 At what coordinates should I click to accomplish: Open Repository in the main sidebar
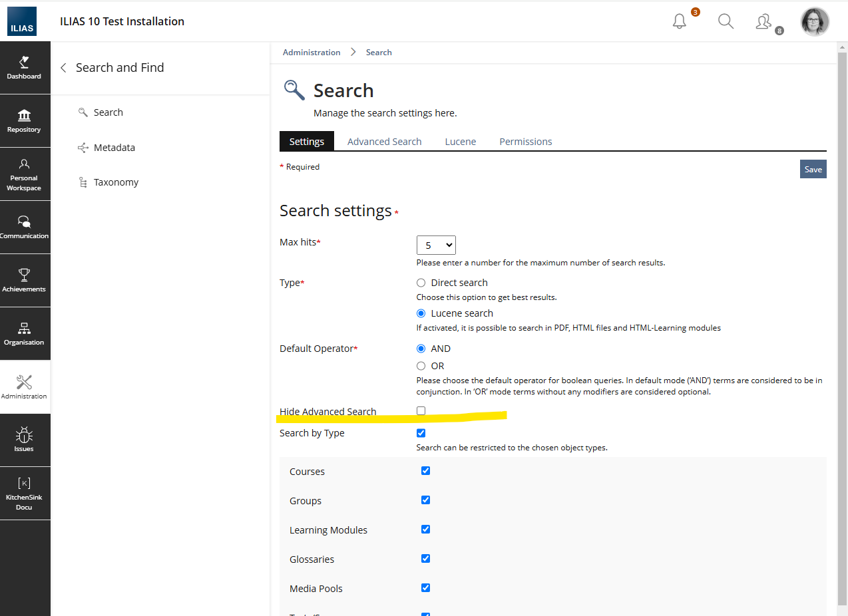pyautogui.click(x=24, y=121)
